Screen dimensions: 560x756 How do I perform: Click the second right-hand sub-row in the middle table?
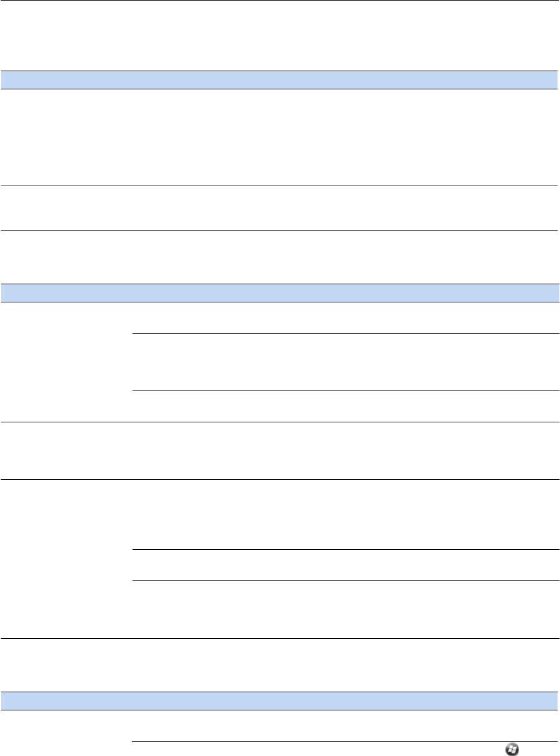click(x=346, y=362)
